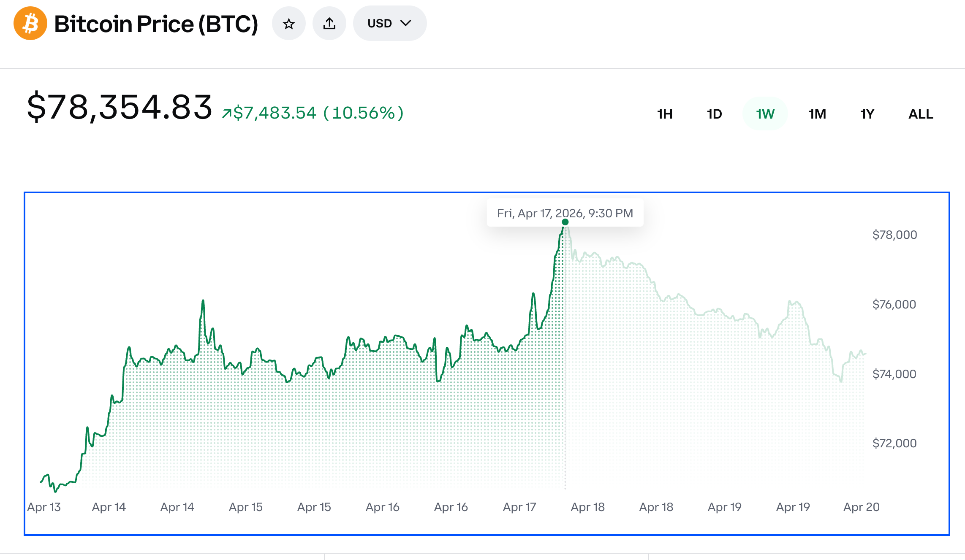Screen dimensions: 965x560
Task: Select the currently active 1W timeframe
Action: 765,114
